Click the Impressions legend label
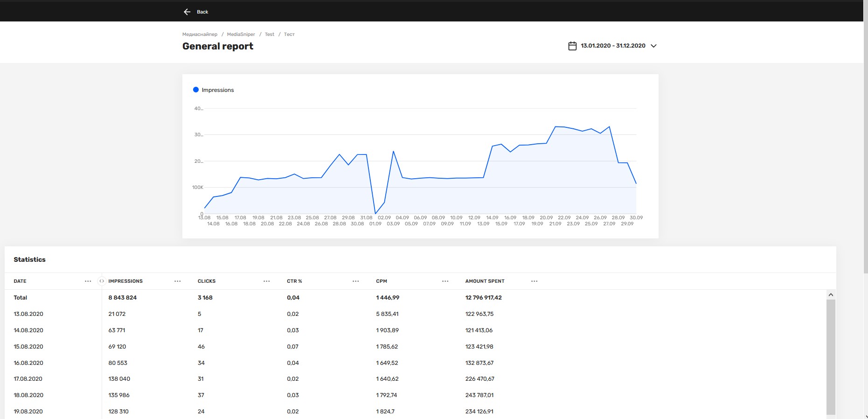 click(x=218, y=90)
